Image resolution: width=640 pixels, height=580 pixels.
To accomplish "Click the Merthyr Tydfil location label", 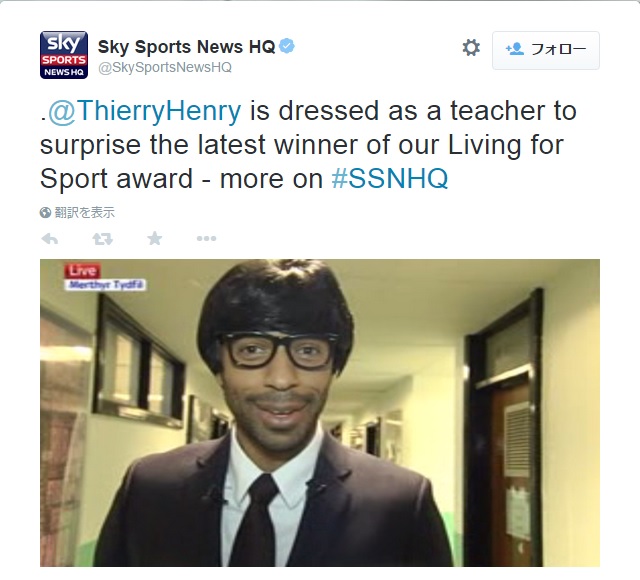I will pyautogui.click(x=106, y=285).
